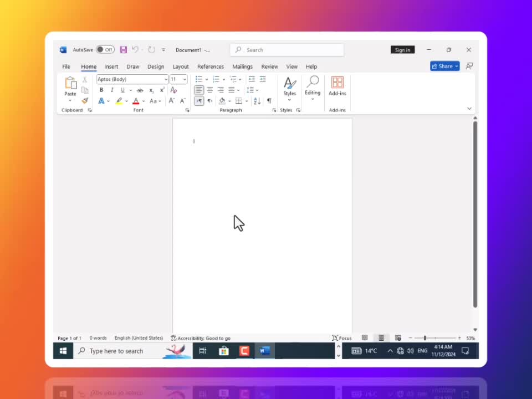
Task: Open the File menu
Action: click(66, 66)
